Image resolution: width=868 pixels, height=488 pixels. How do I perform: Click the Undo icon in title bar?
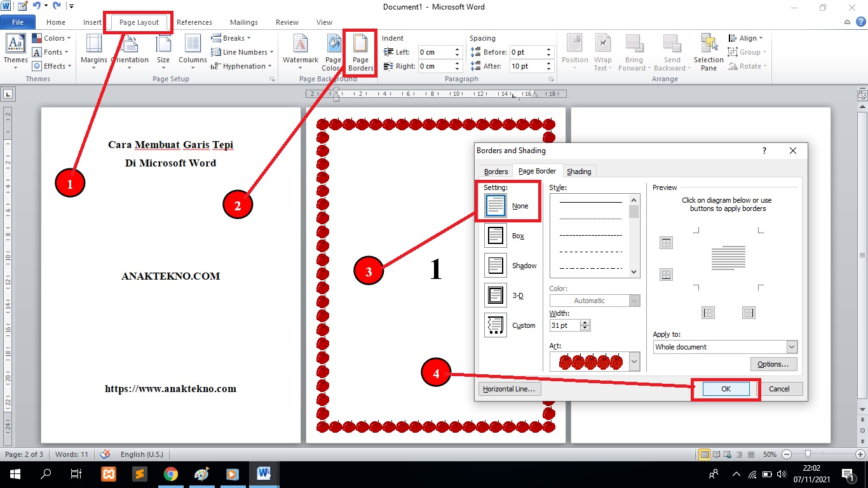[36, 7]
